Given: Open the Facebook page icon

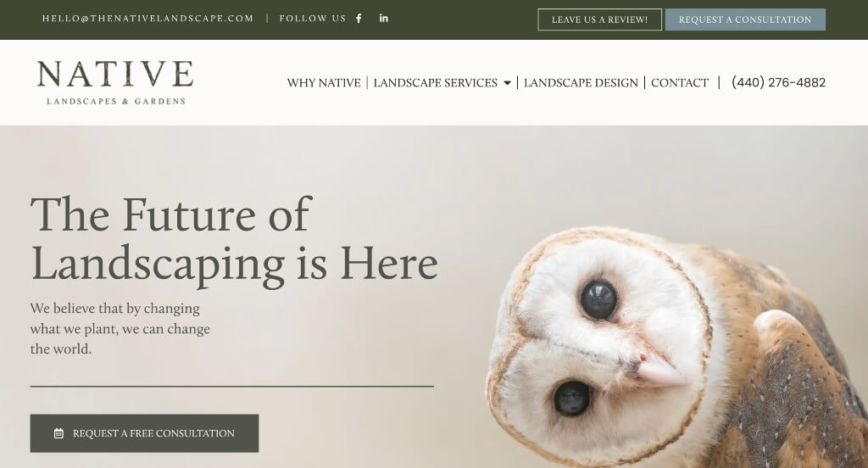Looking at the screenshot, I should (359, 19).
